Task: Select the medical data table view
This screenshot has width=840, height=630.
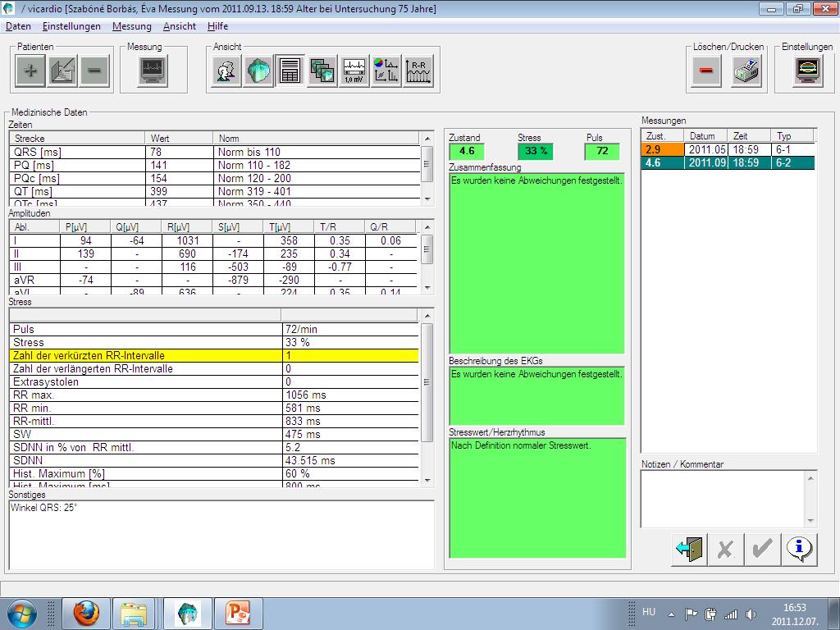Action: [x=290, y=71]
